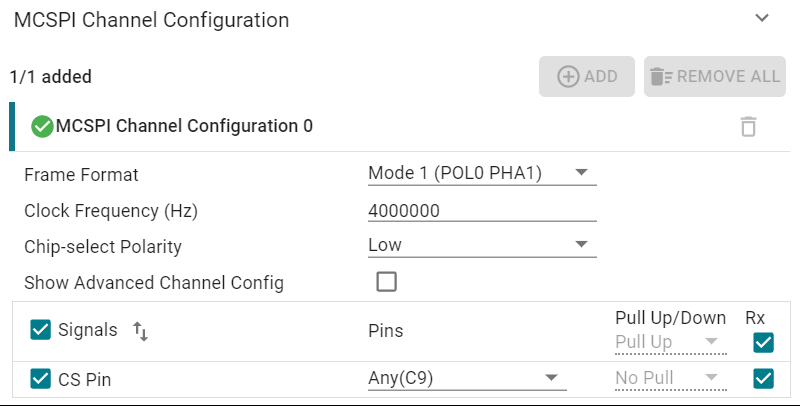Open the header Pull Up dropdown
The width and height of the screenshot is (800, 406).
[669, 342]
